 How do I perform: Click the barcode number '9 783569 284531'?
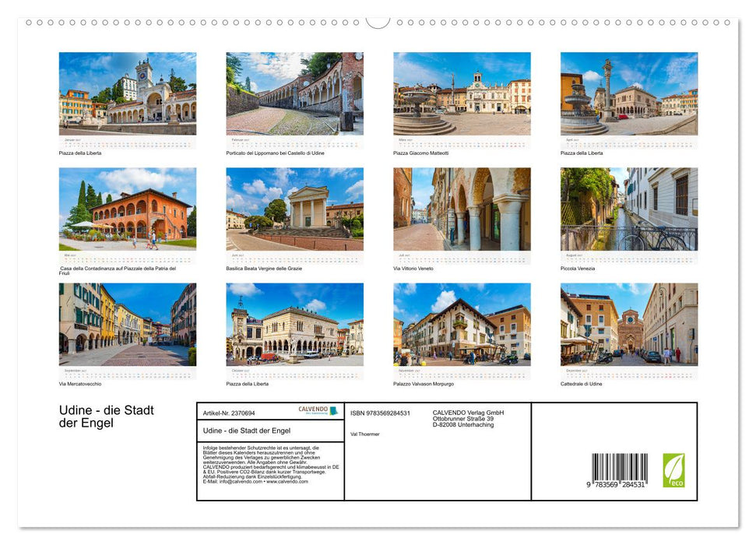[x=616, y=485]
